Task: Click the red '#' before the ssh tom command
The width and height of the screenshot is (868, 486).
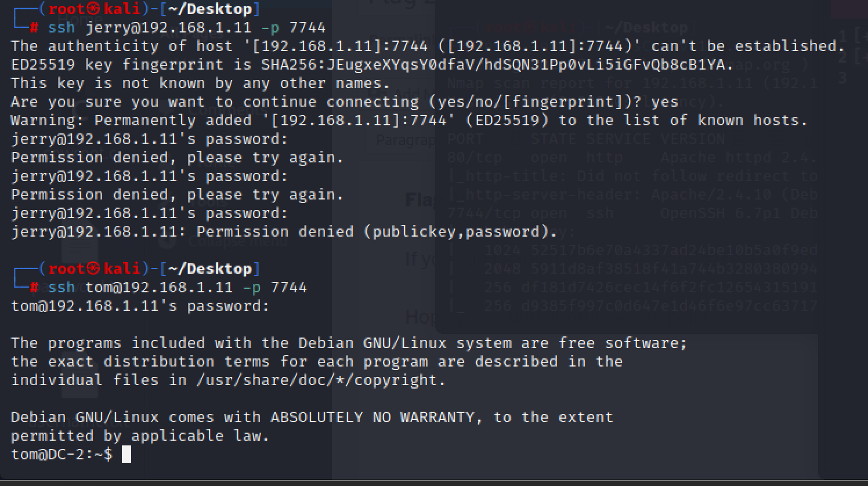Action: click(34, 287)
